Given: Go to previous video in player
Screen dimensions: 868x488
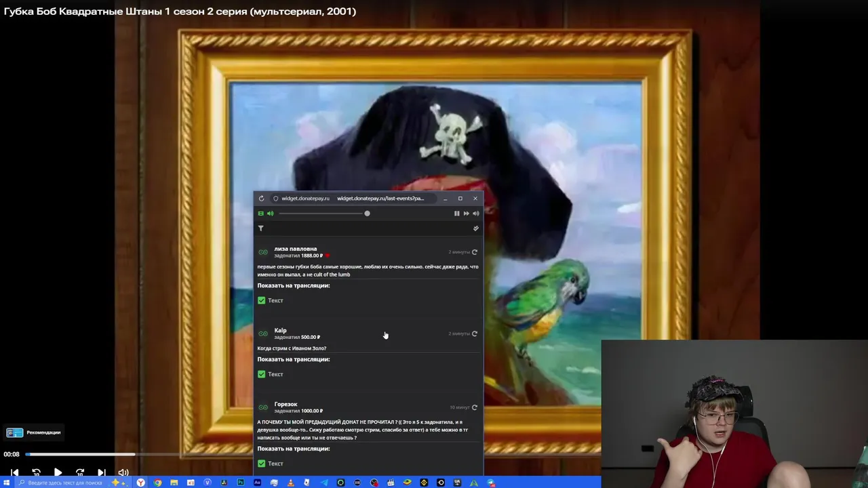Looking at the screenshot, I should click(14, 472).
